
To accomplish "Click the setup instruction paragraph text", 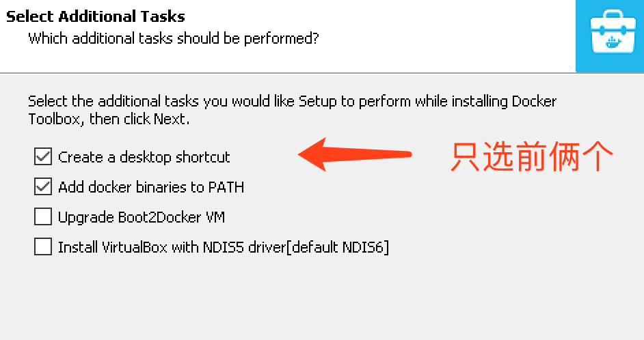I will pyautogui.click(x=292, y=110).
